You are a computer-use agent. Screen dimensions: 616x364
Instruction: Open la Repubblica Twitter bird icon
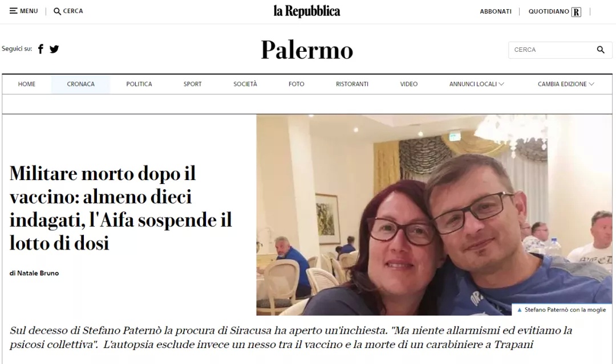coord(54,49)
